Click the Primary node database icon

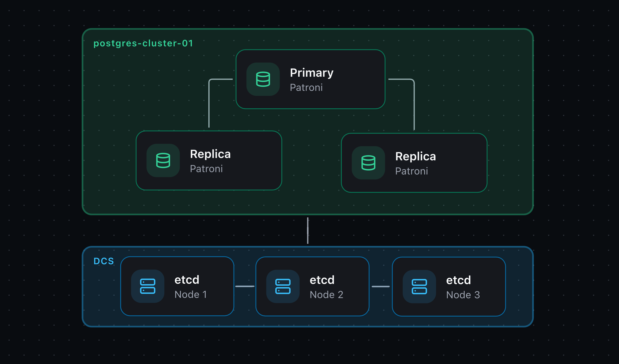coord(263,79)
